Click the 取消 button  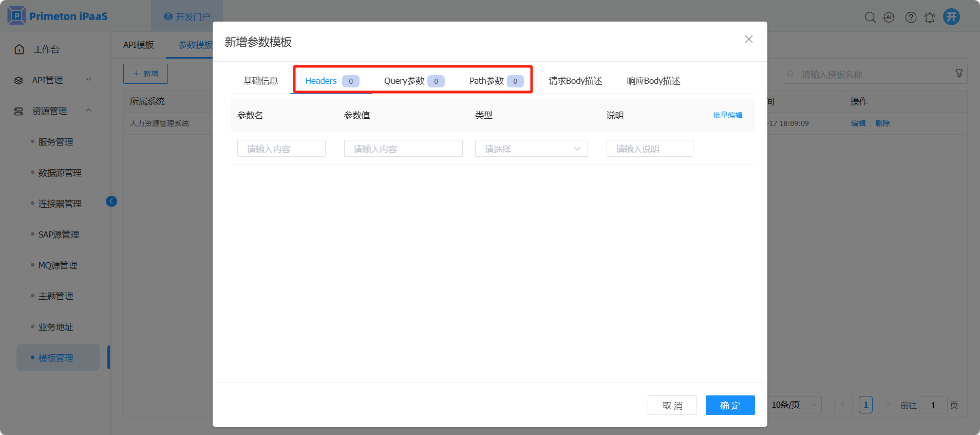[672, 405]
